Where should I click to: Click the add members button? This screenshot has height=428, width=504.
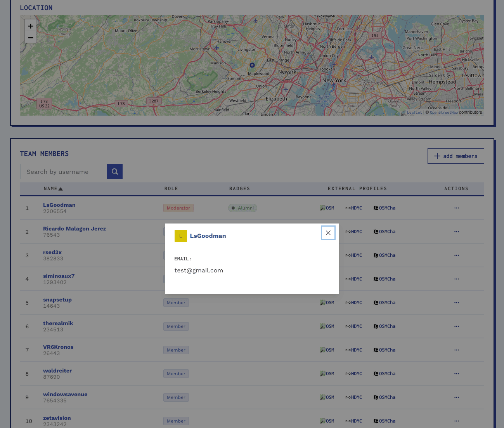(456, 156)
